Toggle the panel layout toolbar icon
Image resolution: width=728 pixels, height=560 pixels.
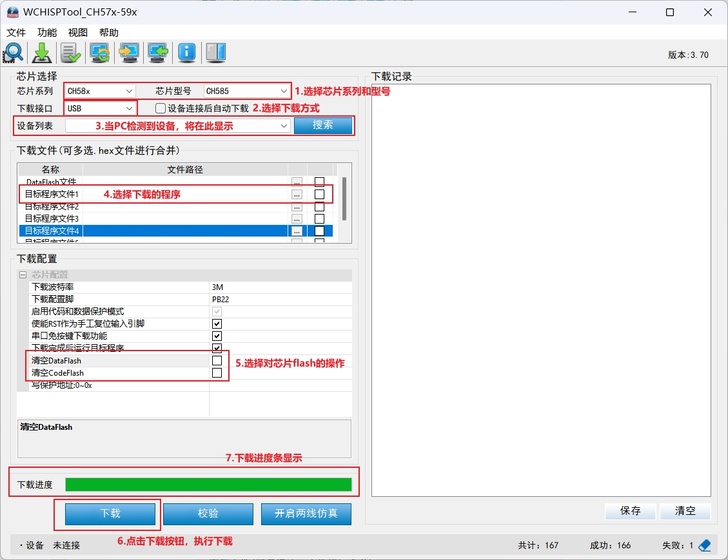coord(215,52)
